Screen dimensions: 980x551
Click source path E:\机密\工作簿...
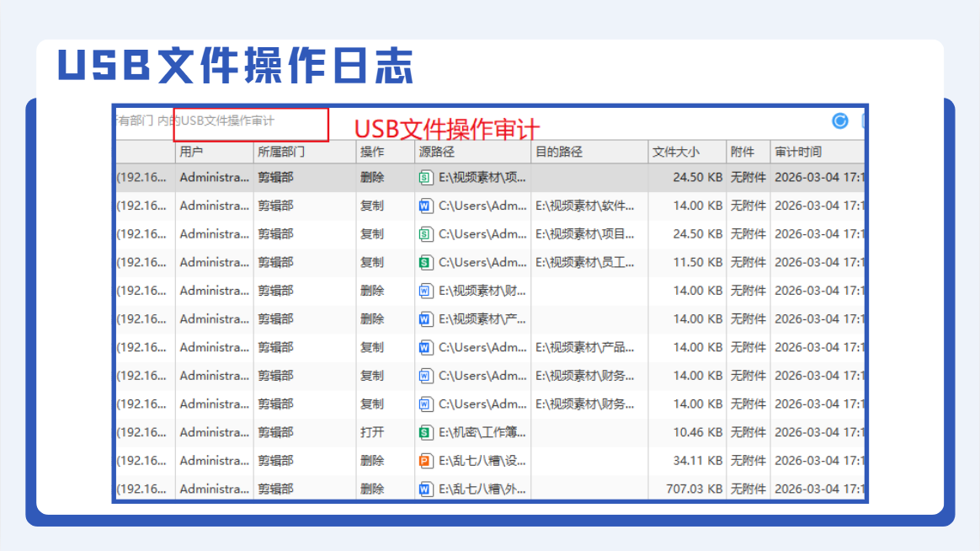pyautogui.click(x=482, y=432)
